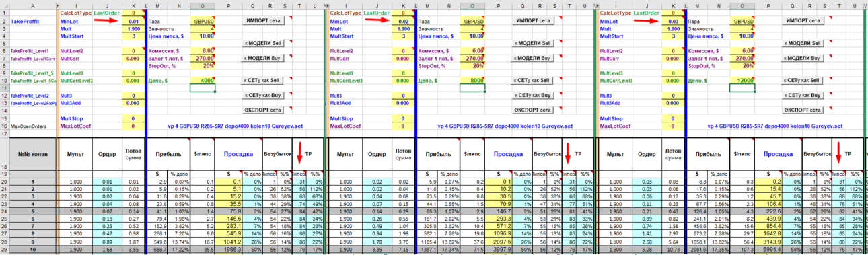Select row 2 header
The width and height of the screenshot is (868, 255).
5,22
